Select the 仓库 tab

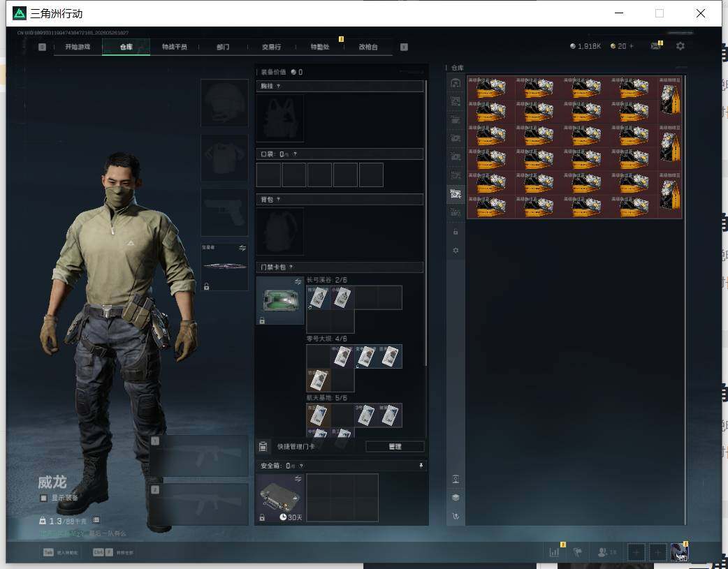pyautogui.click(x=126, y=47)
